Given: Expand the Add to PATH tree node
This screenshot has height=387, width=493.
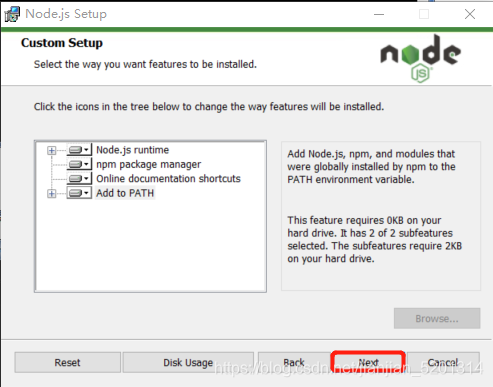Looking at the screenshot, I should 51,193.
